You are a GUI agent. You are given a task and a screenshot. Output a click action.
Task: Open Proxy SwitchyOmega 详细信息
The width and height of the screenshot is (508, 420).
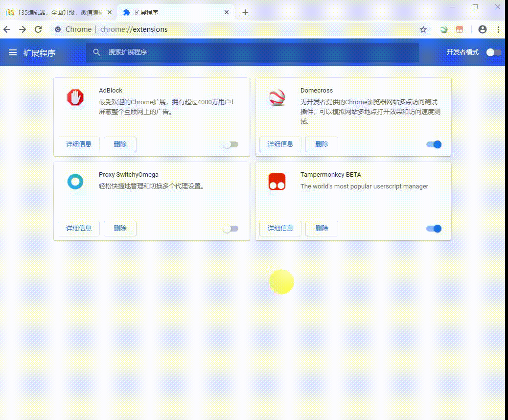coord(79,229)
